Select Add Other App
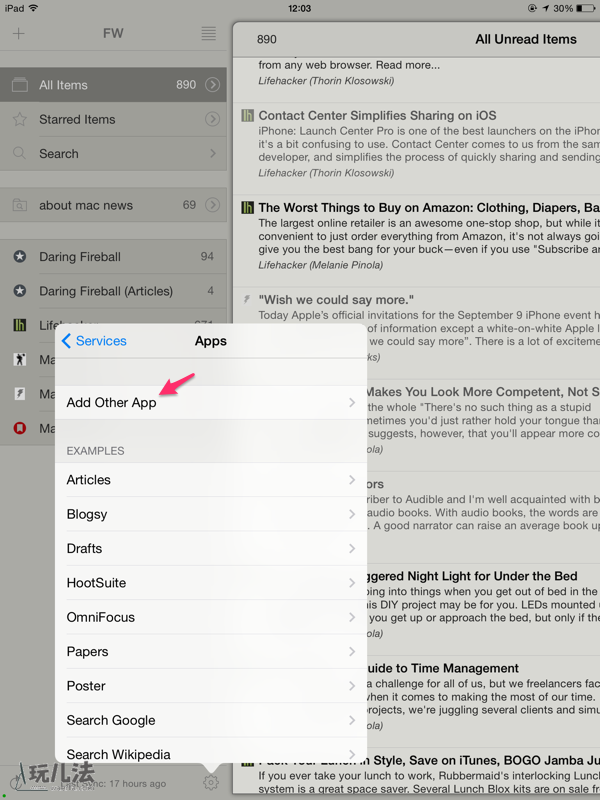The height and width of the screenshot is (800, 600). click(211, 403)
